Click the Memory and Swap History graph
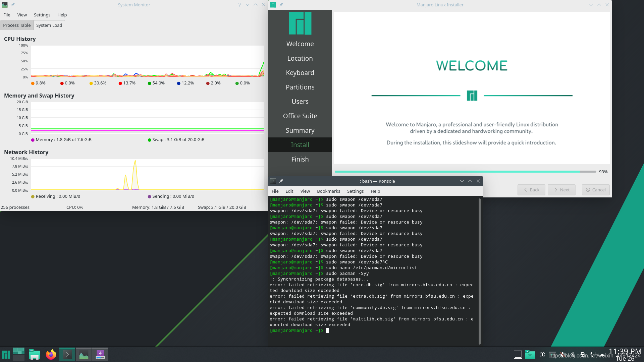 point(148,118)
